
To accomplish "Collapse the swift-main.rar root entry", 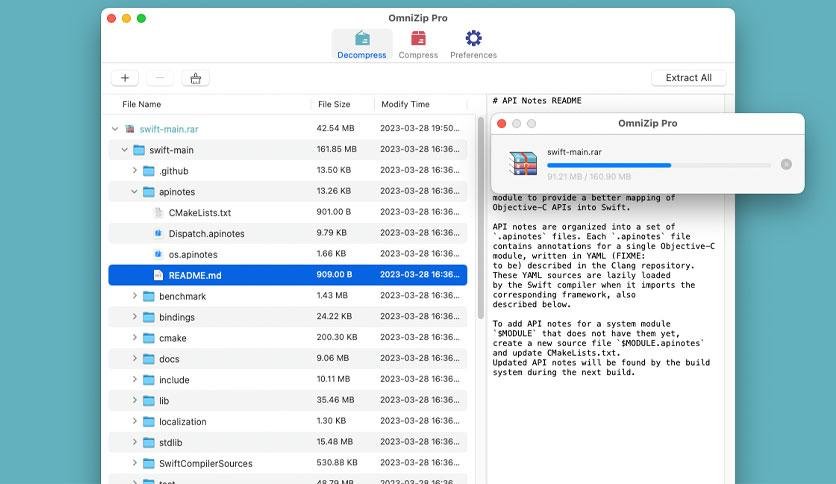I will point(115,128).
